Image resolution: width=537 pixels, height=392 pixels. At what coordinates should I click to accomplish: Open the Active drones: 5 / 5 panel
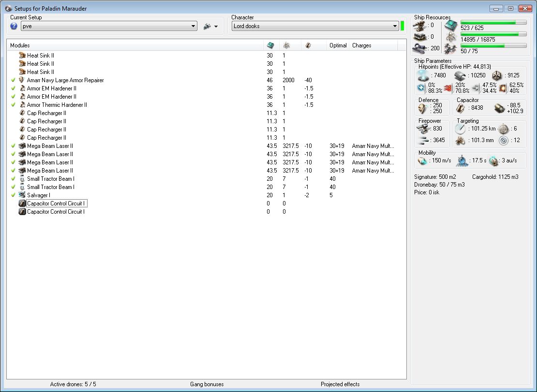click(73, 384)
